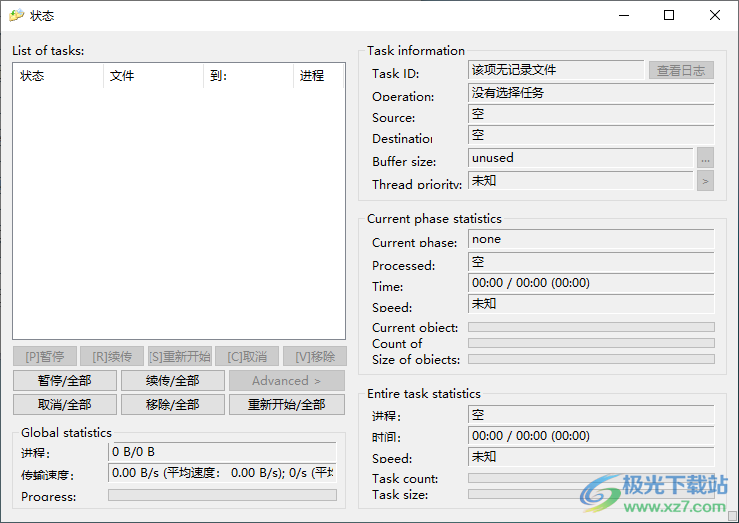739x523 pixels.
Task: Click the Thread priority field 未知
Action: (x=581, y=180)
